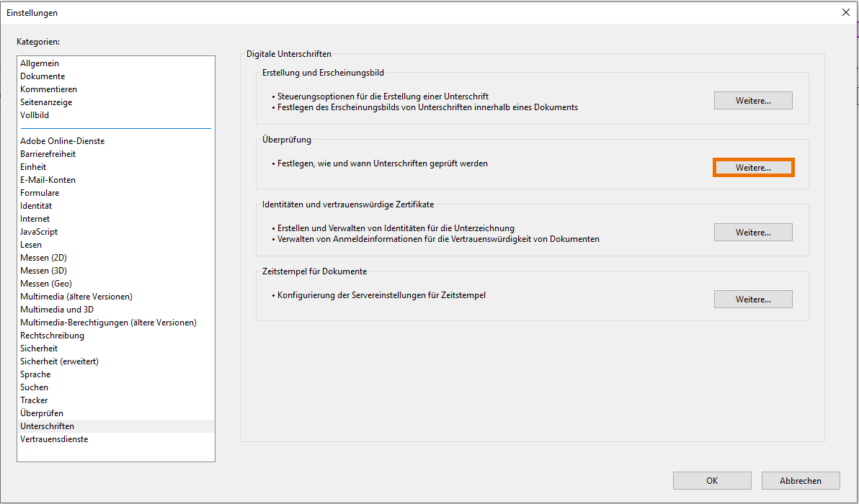Viewport: 859px width, 504px height.
Task: Select Barrierefreiheit category
Action: tap(48, 154)
